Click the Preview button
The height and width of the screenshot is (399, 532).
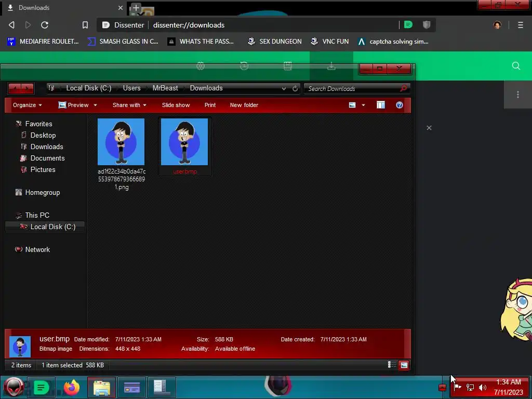coord(74,105)
